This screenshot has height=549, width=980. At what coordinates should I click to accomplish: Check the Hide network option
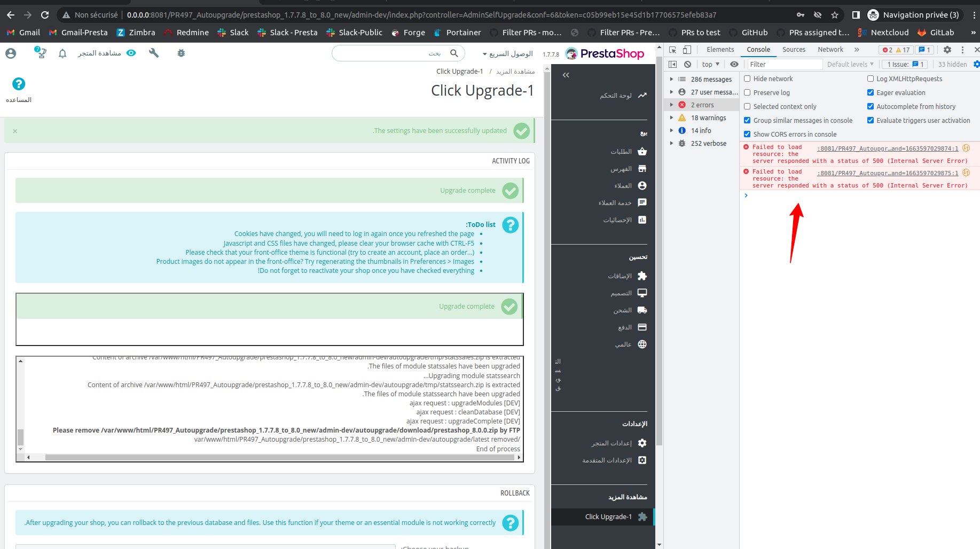pos(747,79)
